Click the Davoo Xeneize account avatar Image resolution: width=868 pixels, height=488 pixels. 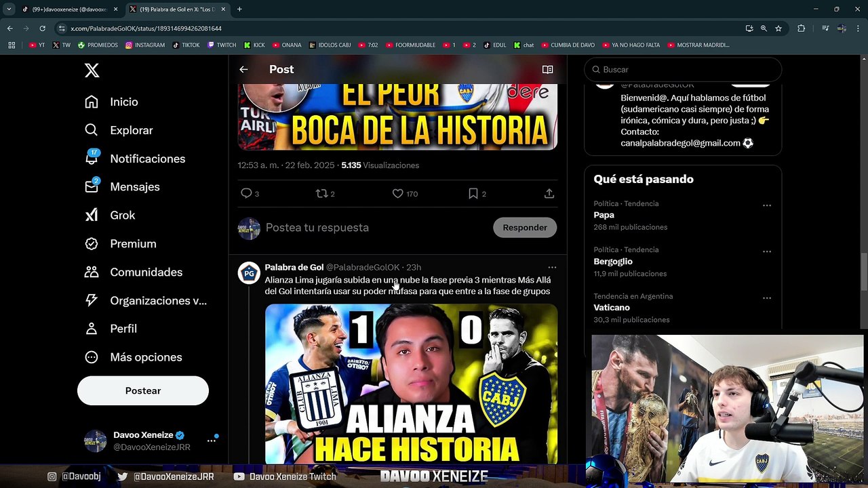pyautogui.click(x=96, y=441)
